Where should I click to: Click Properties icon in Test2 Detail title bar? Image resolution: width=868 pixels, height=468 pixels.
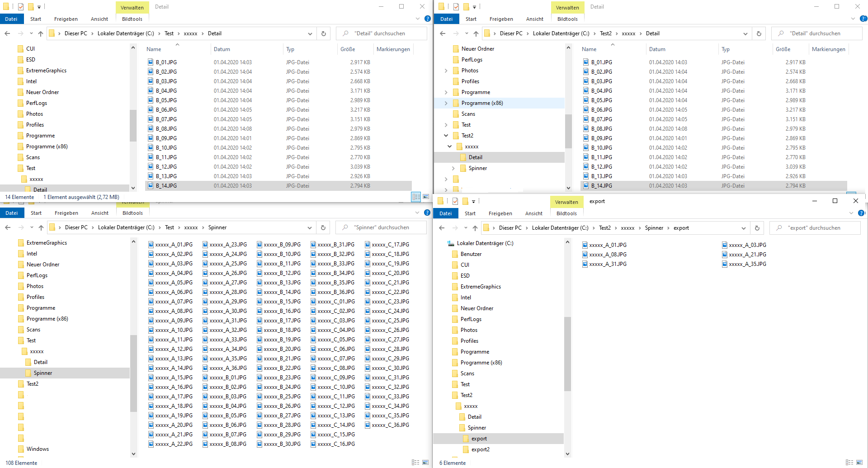(456, 7)
